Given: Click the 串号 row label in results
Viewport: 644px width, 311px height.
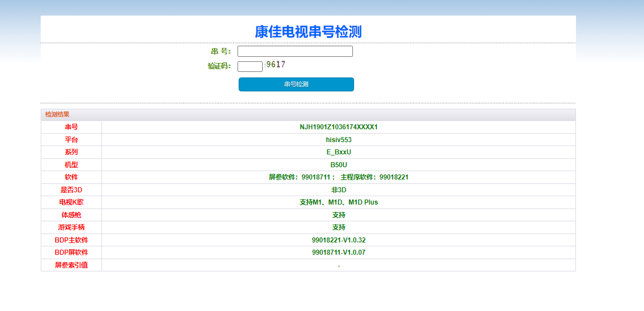Looking at the screenshot, I should click(71, 127).
